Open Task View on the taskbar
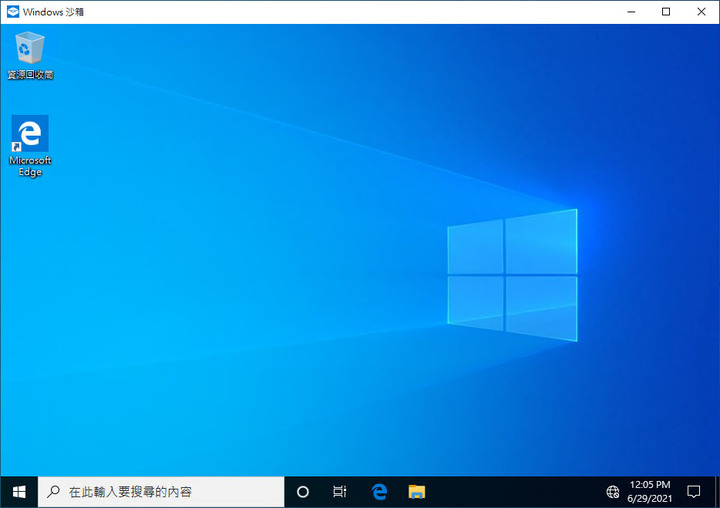This screenshot has width=720, height=508. 340,492
